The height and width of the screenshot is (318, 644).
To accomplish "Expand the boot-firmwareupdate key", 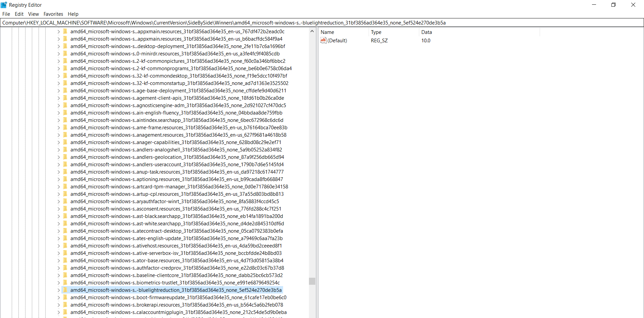I will click(x=59, y=298).
